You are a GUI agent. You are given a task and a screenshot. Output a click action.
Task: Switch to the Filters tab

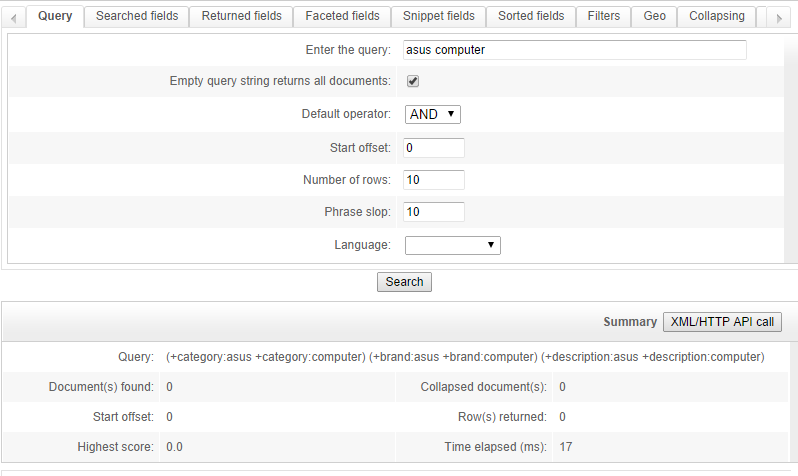click(604, 16)
